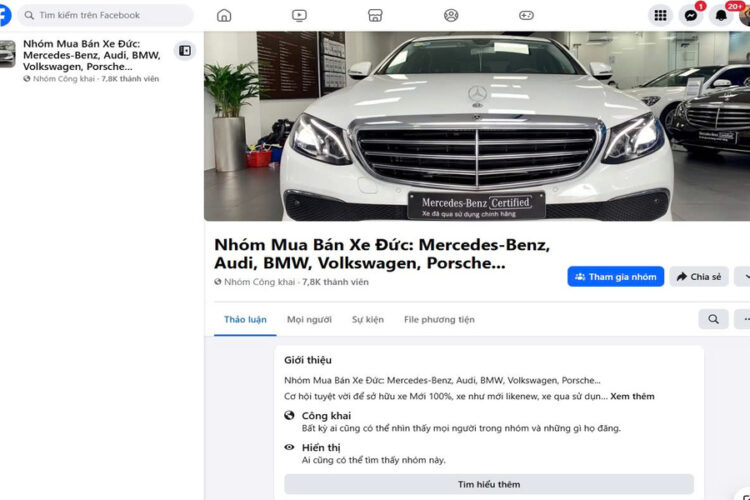
Task: Click the search Facebook input field
Action: coord(106,15)
